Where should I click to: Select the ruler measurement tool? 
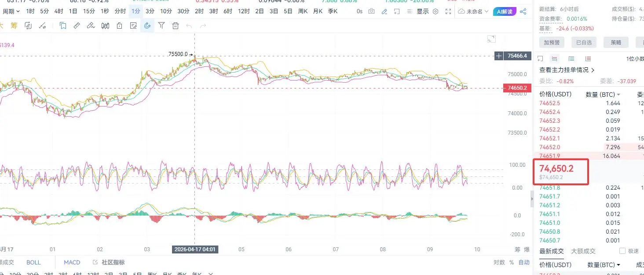point(77,26)
